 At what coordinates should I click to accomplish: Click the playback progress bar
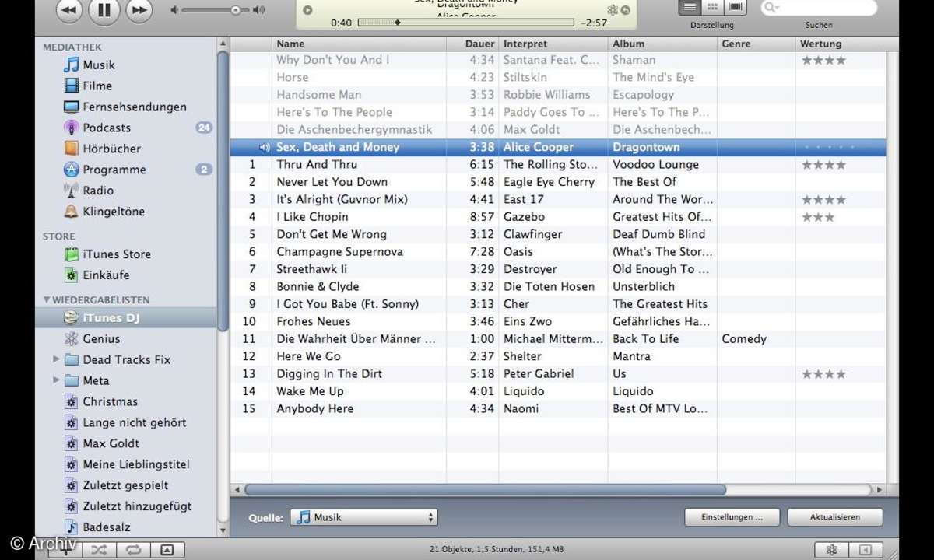coord(465,23)
